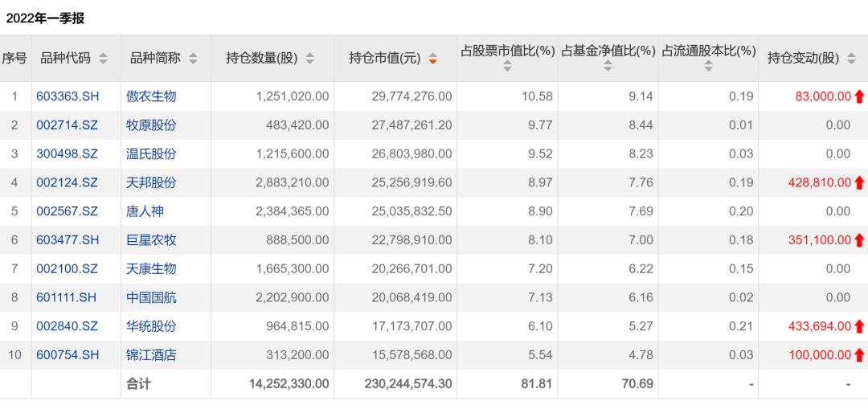868x409 pixels.
Task: Click sort arrows under 占流通股本比(%) header
Action: (708, 67)
